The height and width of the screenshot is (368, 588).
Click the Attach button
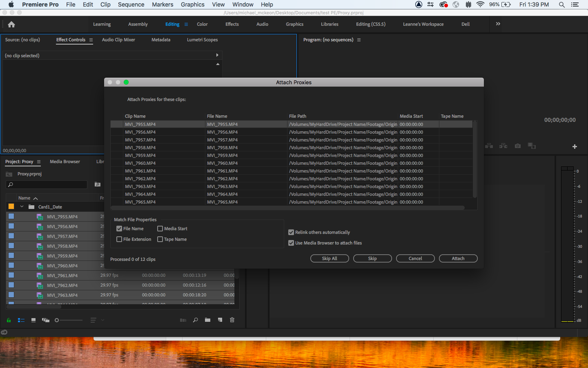point(458,258)
